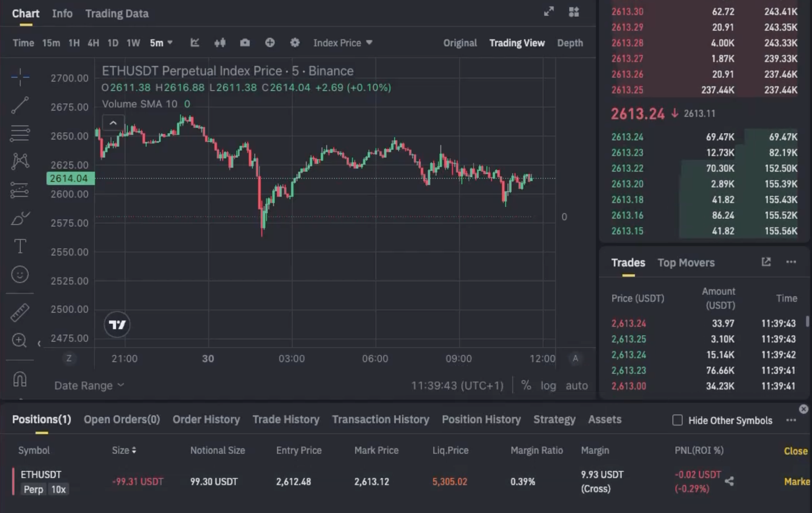Open the Position History tab
812x513 pixels.
coord(481,419)
